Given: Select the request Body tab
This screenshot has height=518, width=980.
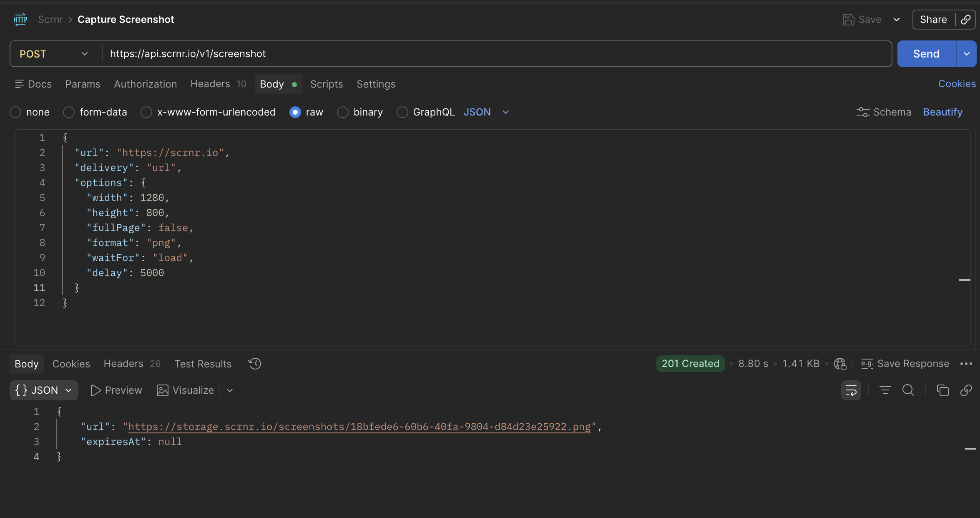Looking at the screenshot, I should 278,84.
